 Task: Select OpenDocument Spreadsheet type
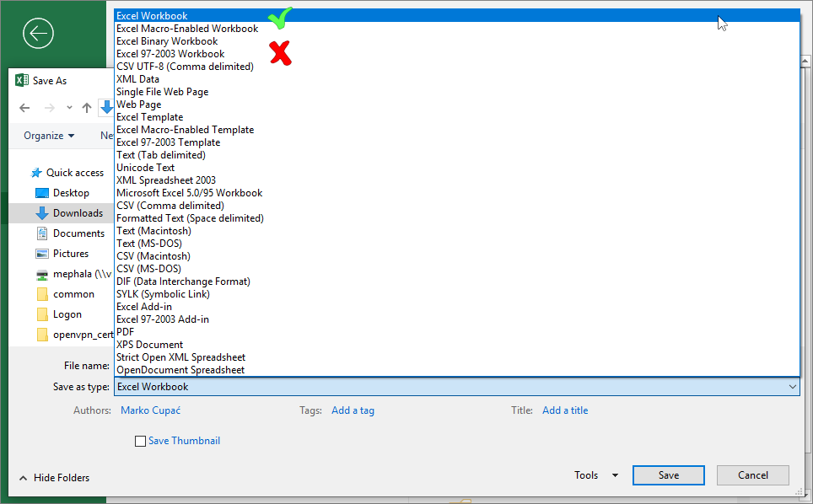(x=457, y=370)
